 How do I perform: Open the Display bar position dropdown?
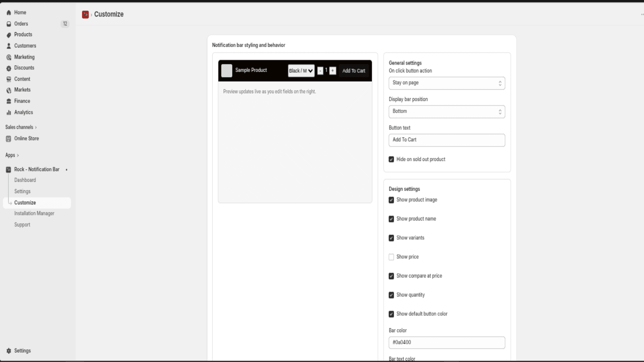pos(447,112)
